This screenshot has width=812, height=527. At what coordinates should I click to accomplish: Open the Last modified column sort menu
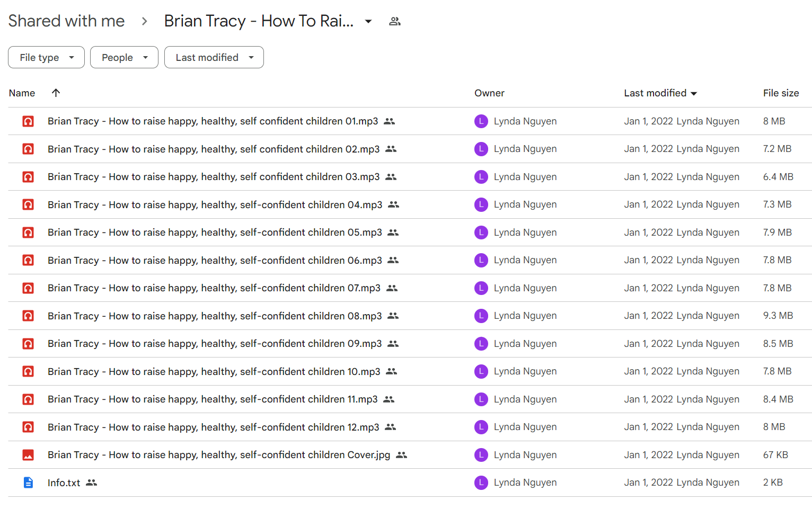pyautogui.click(x=694, y=93)
